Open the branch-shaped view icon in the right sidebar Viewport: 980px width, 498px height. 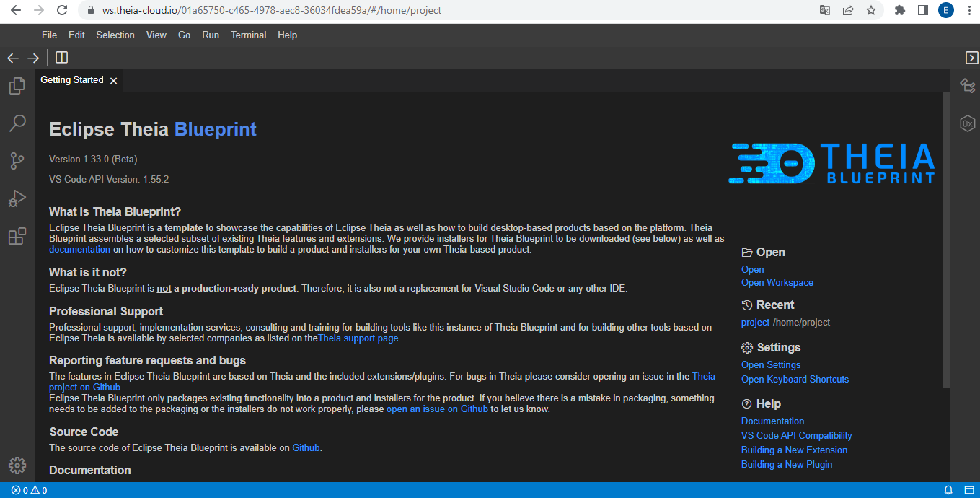tap(968, 86)
